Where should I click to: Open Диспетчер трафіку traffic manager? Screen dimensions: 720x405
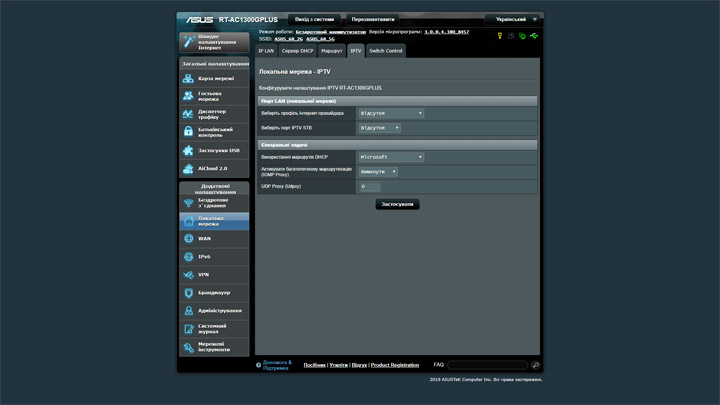coord(214,114)
